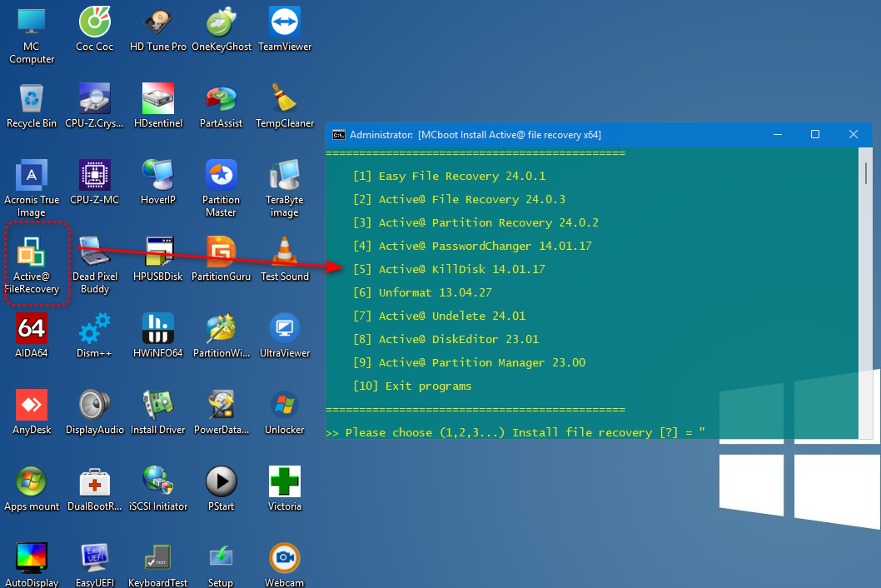Launch Dism++ utility

click(94, 329)
